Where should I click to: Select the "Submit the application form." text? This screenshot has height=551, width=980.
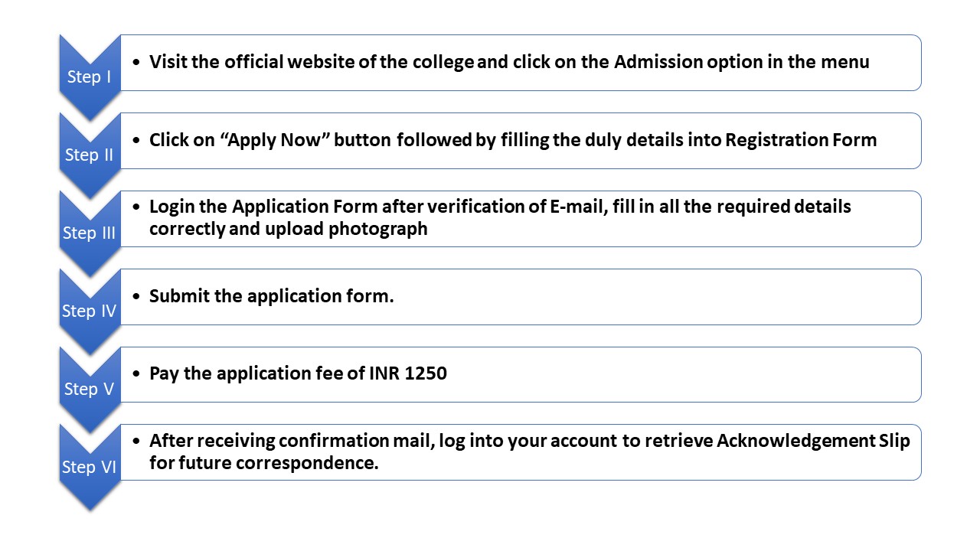(x=272, y=296)
